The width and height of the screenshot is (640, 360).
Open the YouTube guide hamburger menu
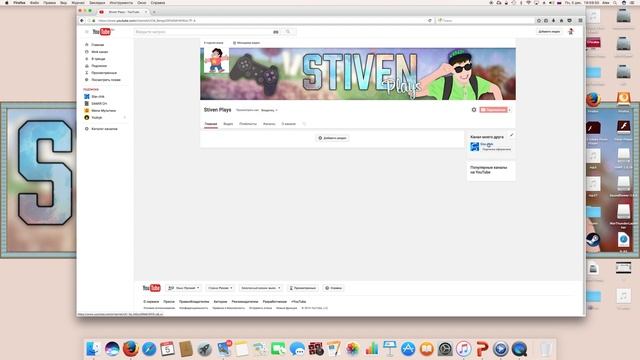click(87, 32)
